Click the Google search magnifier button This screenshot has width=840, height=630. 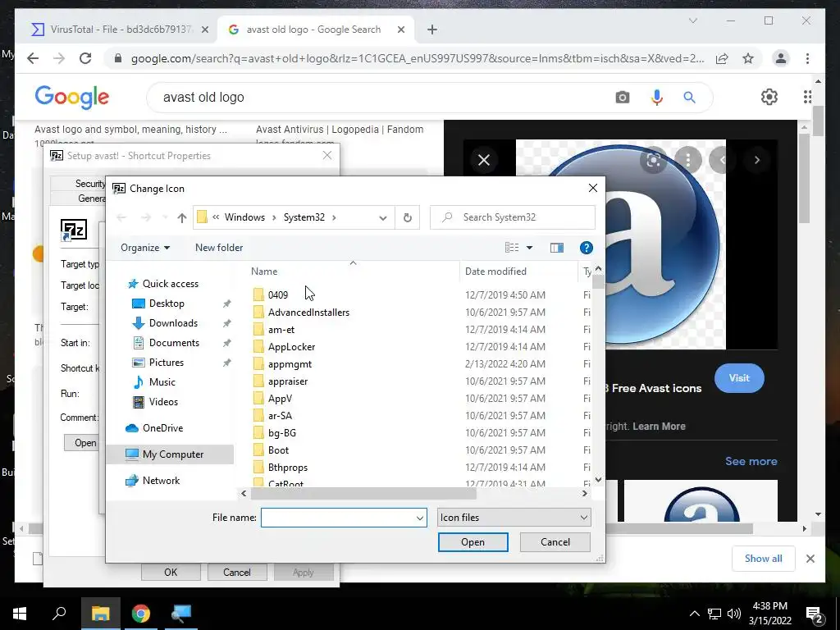pos(689,97)
